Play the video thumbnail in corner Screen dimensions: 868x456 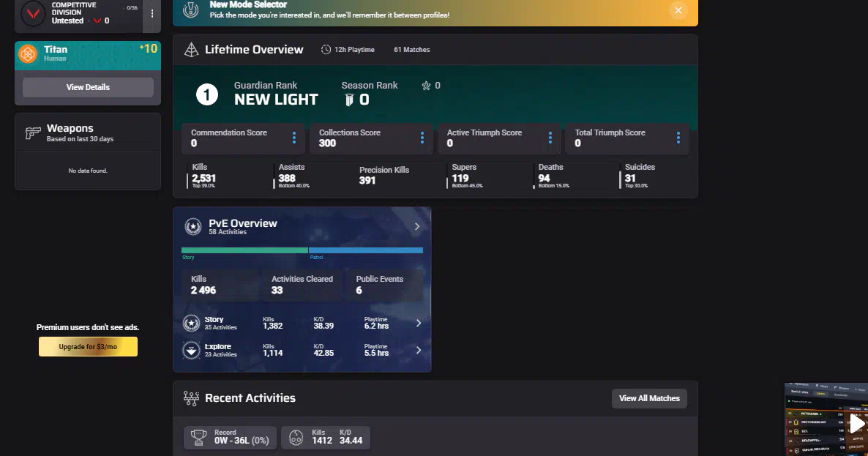pyautogui.click(x=856, y=423)
